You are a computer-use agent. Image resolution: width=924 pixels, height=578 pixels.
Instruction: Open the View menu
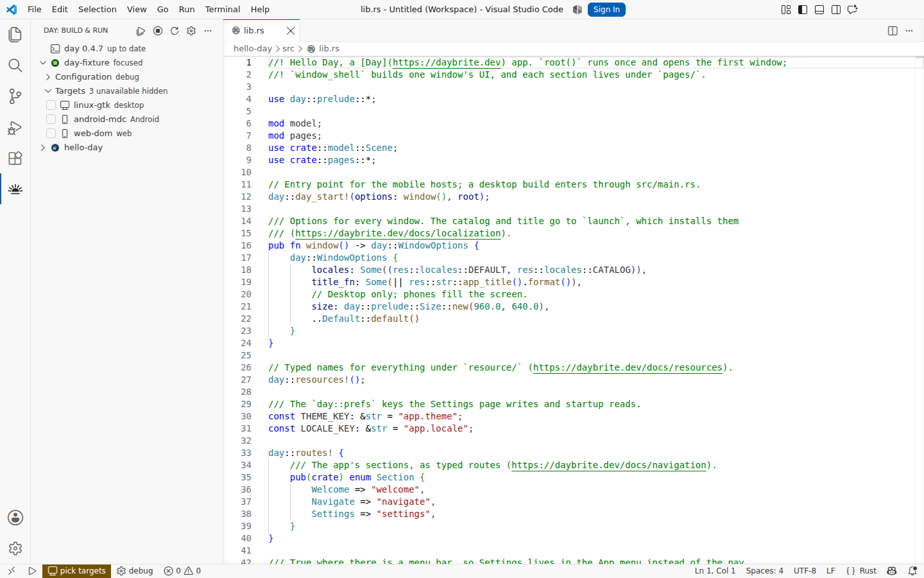tap(137, 10)
